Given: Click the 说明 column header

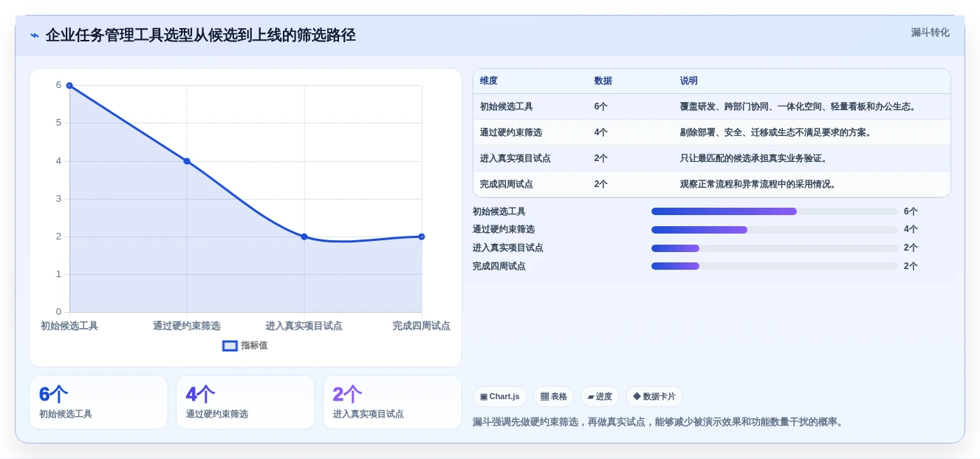Looking at the screenshot, I should (689, 81).
